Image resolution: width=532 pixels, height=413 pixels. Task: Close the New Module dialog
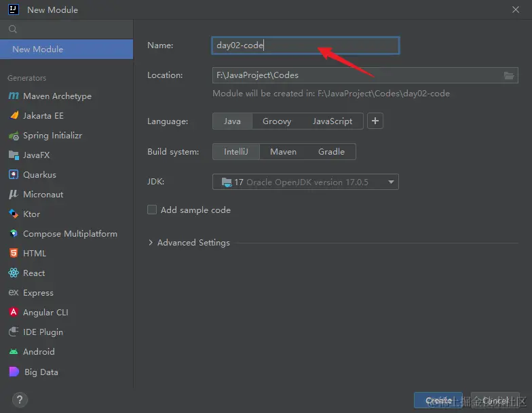tap(516, 9)
